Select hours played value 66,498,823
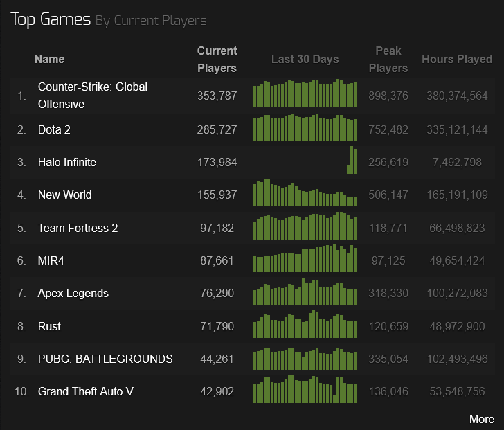The image size is (504, 430). click(457, 229)
